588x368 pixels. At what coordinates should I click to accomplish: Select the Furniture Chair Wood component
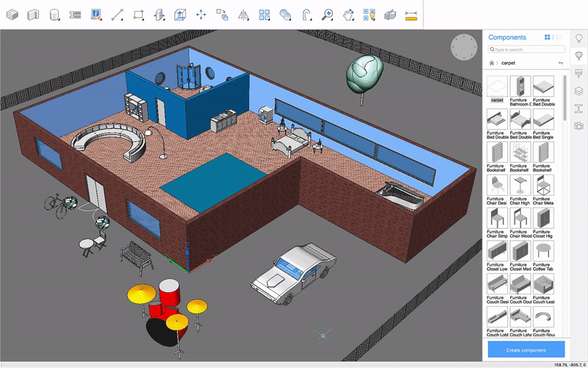pyautogui.click(x=520, y=218)
